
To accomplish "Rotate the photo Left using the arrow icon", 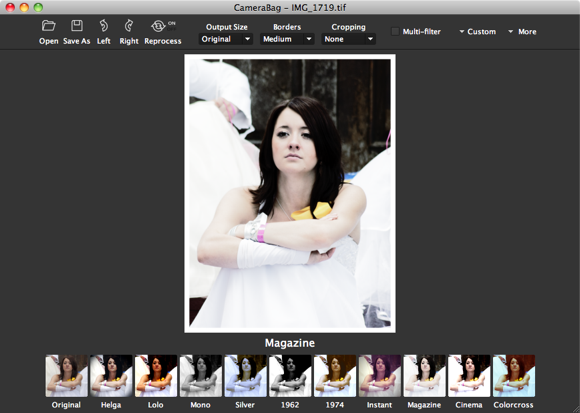I will [x=104, y=26].
